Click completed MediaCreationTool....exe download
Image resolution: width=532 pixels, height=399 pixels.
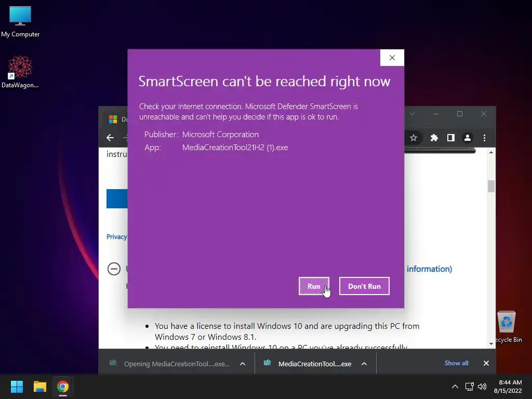pos(308,364)
